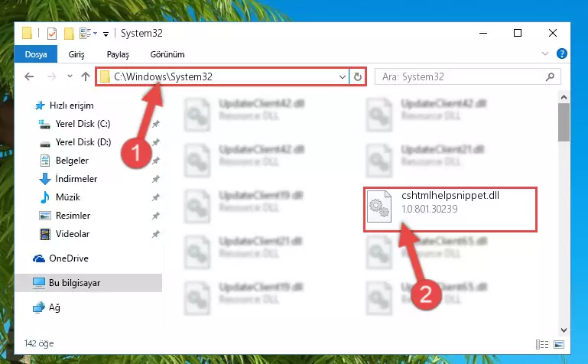Select the cshtmlhelpsnippet.dll file
The image size is (588, 364).
[450, 210]
